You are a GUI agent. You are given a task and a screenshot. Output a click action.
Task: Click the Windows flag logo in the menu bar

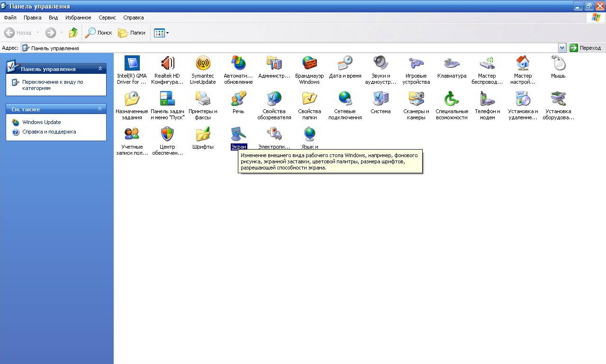(x=596, y=18)
